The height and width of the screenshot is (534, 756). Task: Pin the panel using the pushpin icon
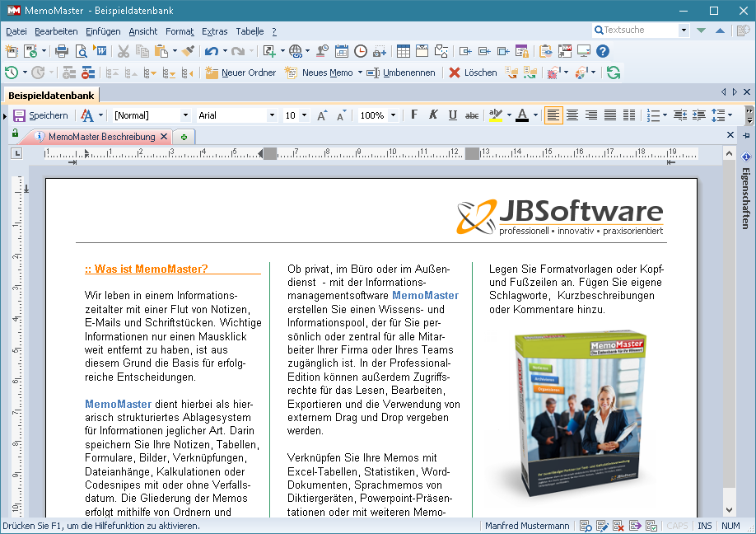(746, 135)
